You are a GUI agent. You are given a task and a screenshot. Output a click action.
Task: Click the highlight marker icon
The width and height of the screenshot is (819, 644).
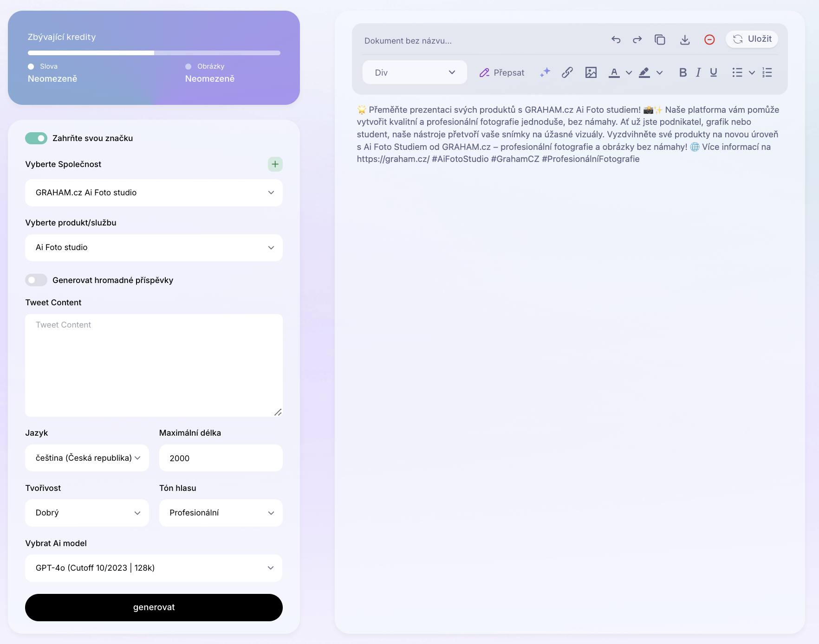click(x=644, y=72)
